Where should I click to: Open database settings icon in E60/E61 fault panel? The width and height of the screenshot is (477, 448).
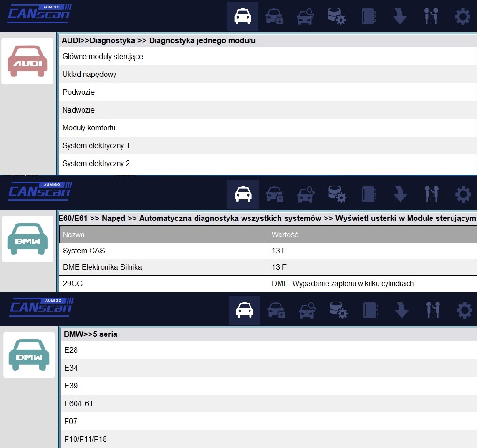[337, 194]
